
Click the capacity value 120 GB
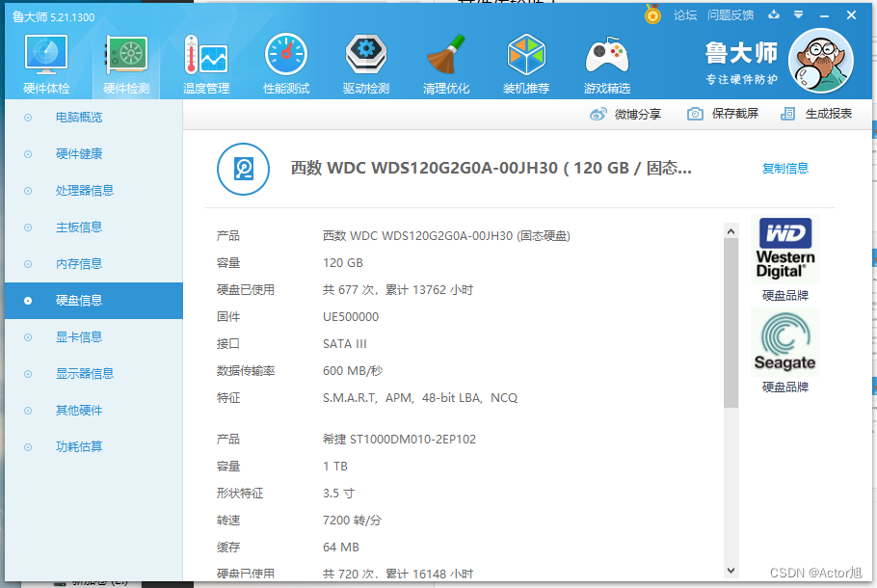pyautogui.click(x=343, y=263)
